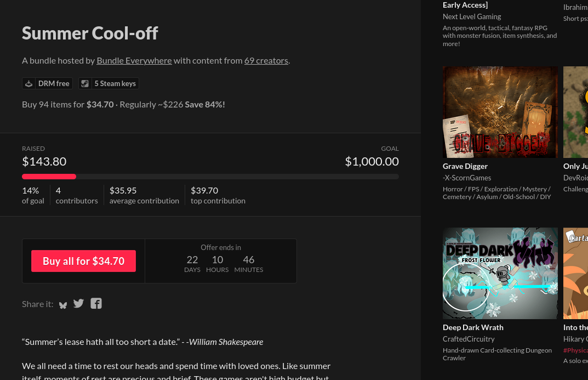Open the Deep Dark Wrath cover image

500,273
